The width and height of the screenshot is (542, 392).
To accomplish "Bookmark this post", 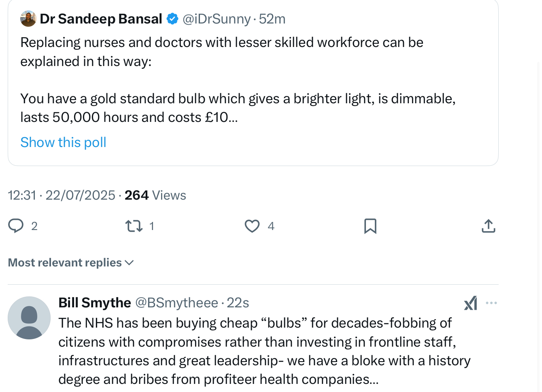I will (x=370, y=226).
